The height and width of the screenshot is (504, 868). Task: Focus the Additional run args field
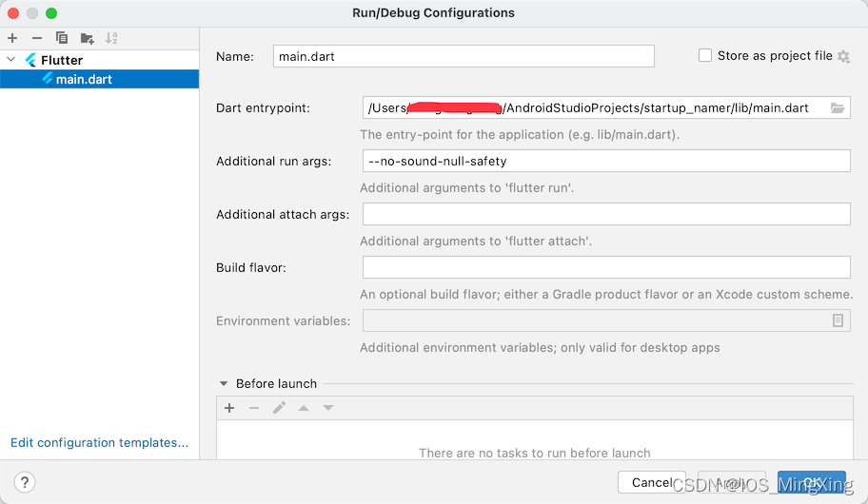(x=606, y=162)
